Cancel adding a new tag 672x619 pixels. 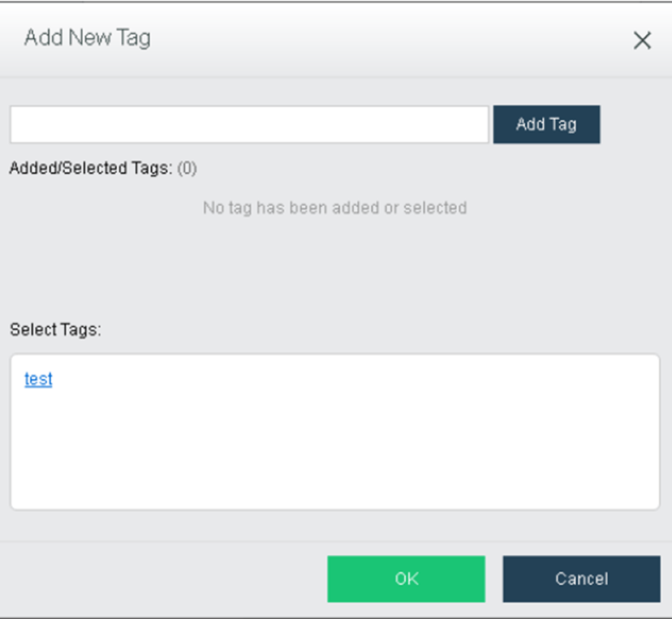(581, 578)
